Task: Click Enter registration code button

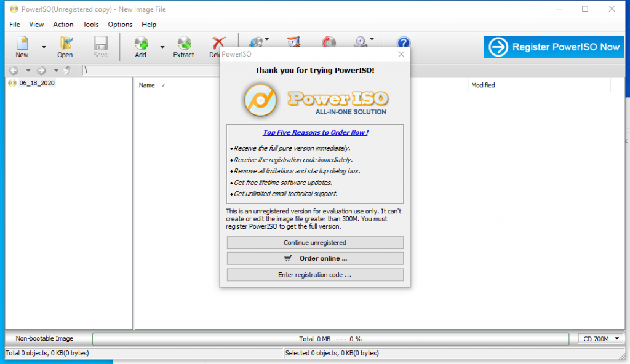Action: (315, 275)
